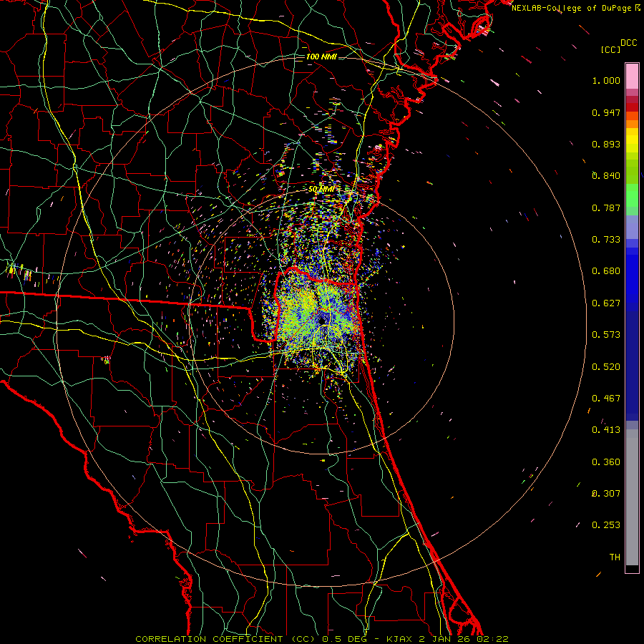
Task: Click the 50 NMI range ring label
Action: click(x=321, y=190)
